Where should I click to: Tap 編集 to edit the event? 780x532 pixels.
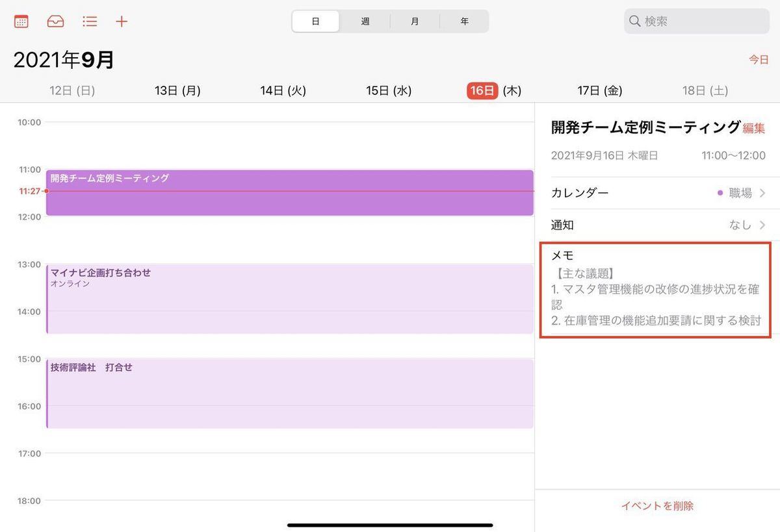754,129
